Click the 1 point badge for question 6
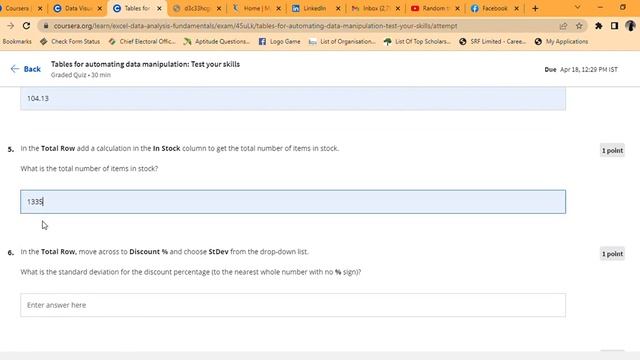This screenshot has height=360, width=640. pos(612,254)
